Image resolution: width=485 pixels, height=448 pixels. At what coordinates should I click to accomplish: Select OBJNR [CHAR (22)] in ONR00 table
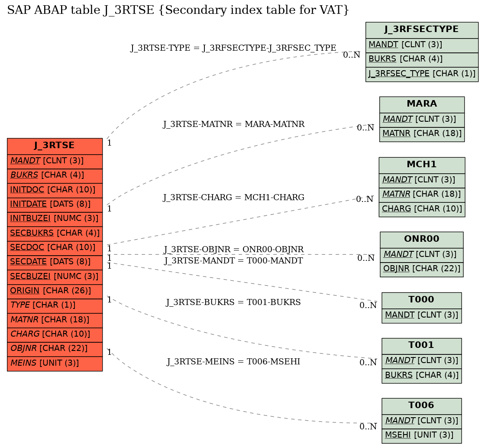422,270
